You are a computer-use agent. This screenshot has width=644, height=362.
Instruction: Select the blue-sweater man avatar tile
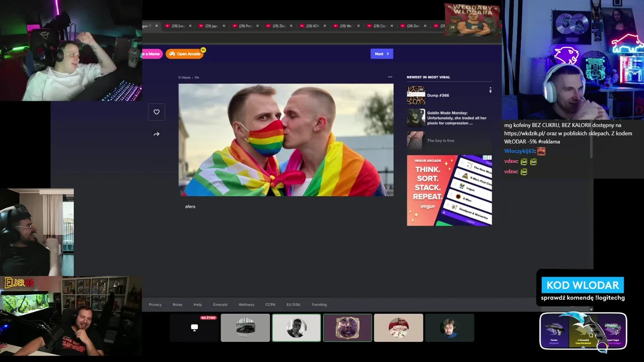pos(449,328)
